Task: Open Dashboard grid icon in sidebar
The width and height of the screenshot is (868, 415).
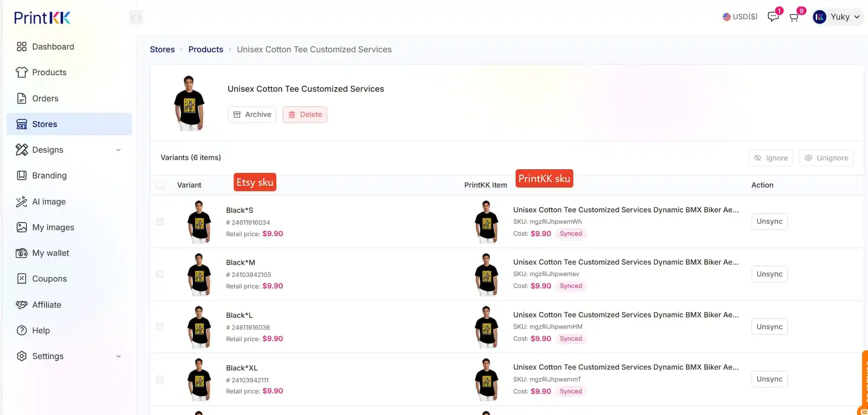Action: (x=22, y=47)
